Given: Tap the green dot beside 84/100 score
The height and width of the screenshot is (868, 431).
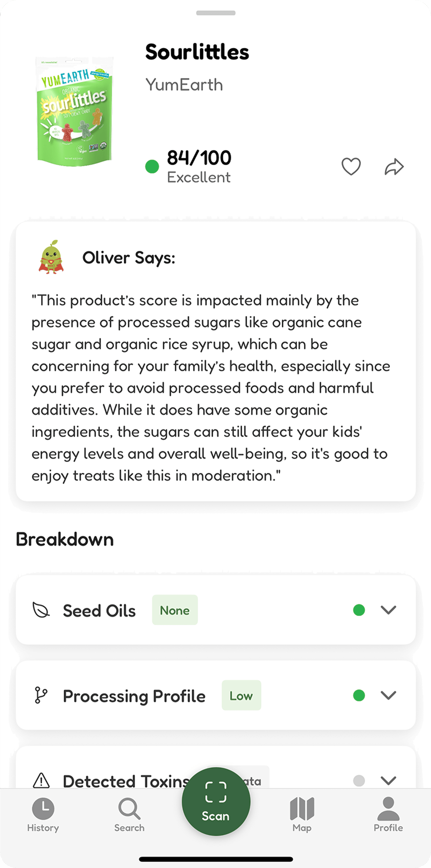Looking at the screenshot, I should point(152,166).
